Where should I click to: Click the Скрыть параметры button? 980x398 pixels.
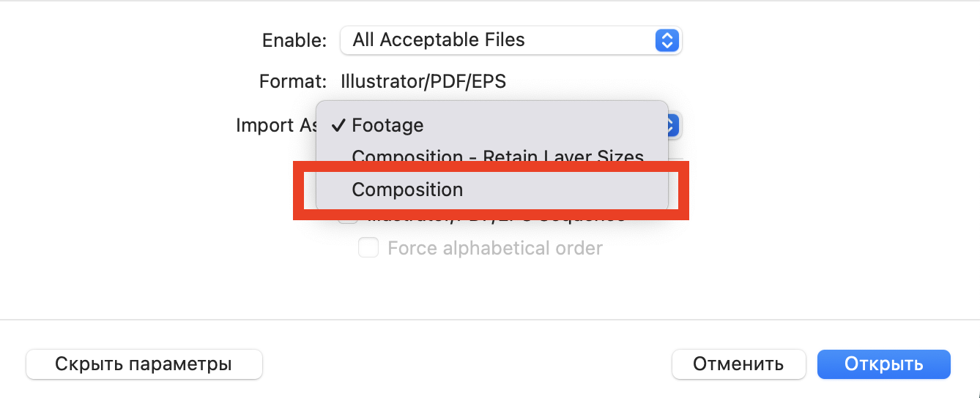click(x=144, y=364)
